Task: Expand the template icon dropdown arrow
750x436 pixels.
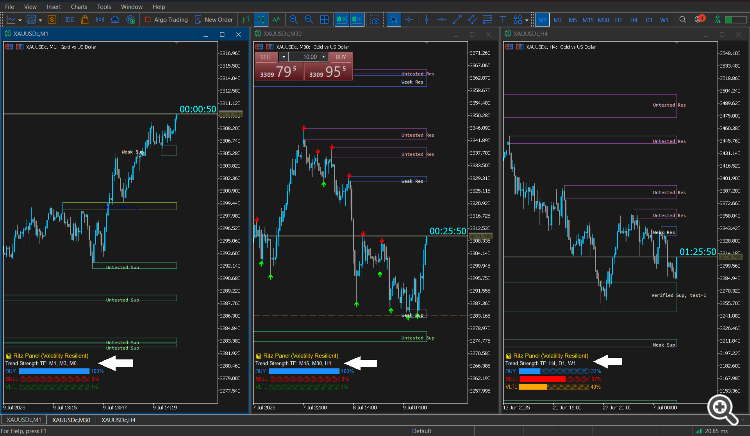Action: (40, 20)
